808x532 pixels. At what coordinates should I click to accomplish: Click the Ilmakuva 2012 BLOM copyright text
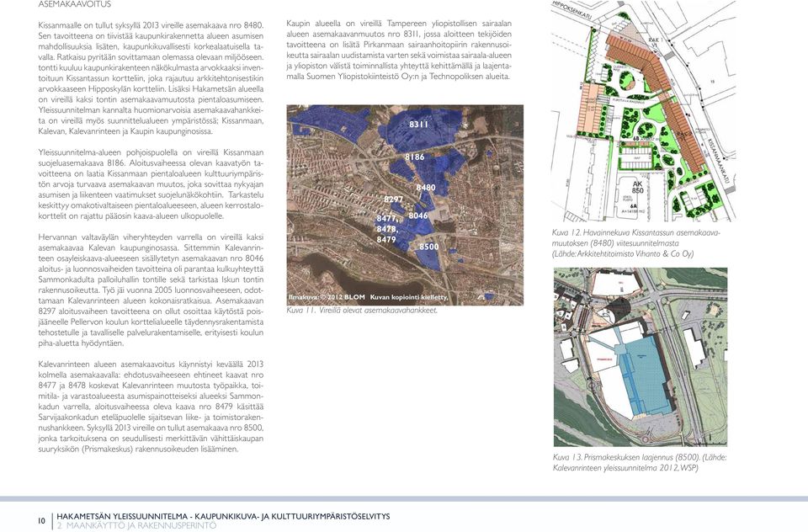(368, 297)
